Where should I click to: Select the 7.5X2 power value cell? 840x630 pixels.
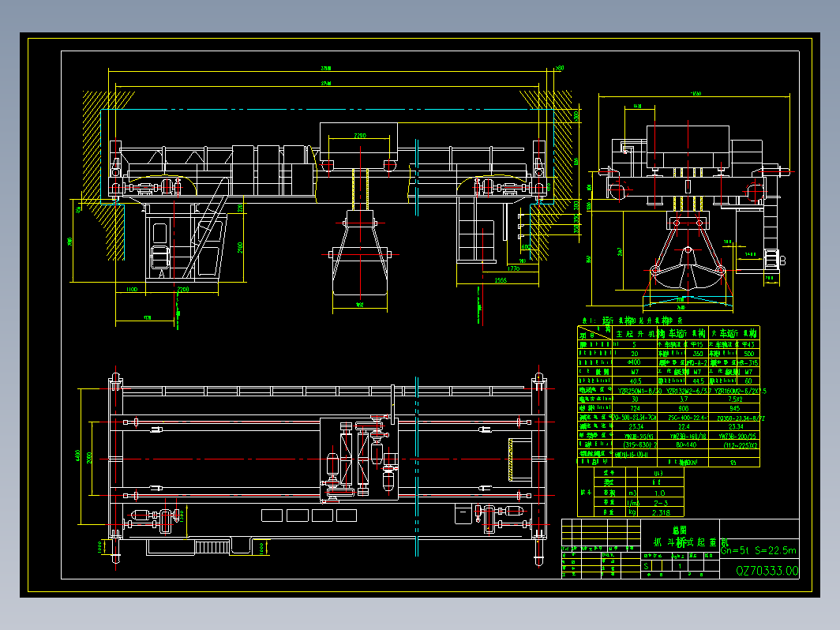pos(735,399)
